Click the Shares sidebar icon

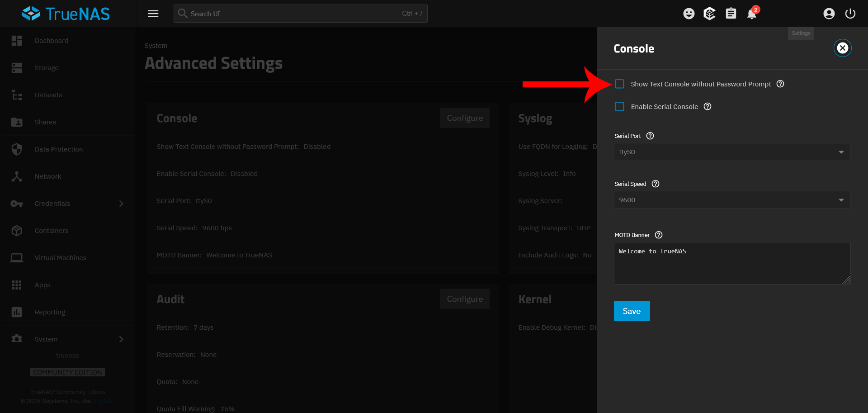pyautogui.click(x=17, y=122)
